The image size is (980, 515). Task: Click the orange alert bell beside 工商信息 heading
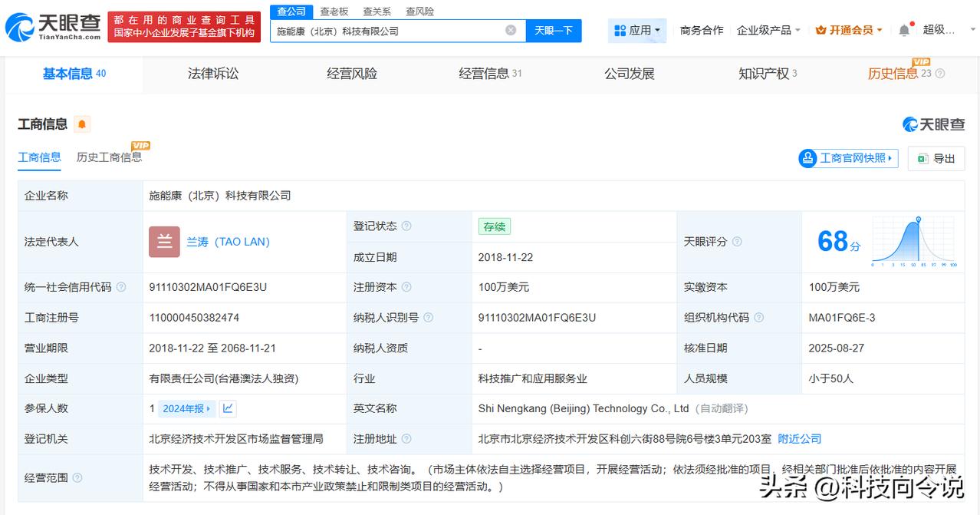click(x=82, y=124)
